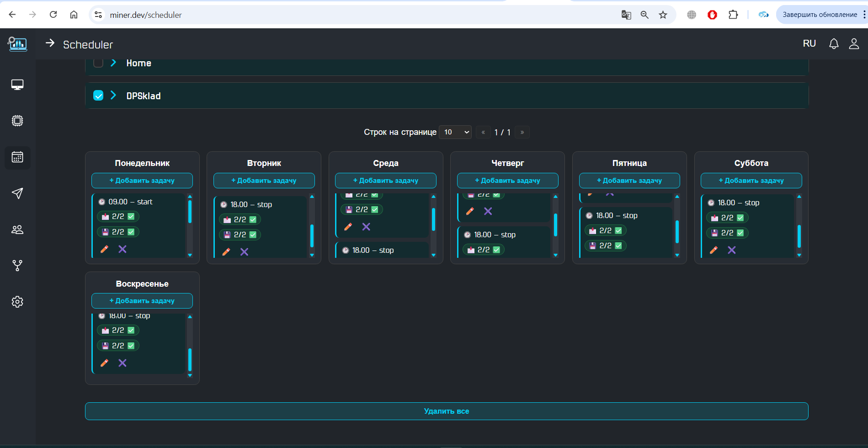This screenshot has width=868, height=448.
Task: Open the user profile menu
Action: click(x=853, y=44)
